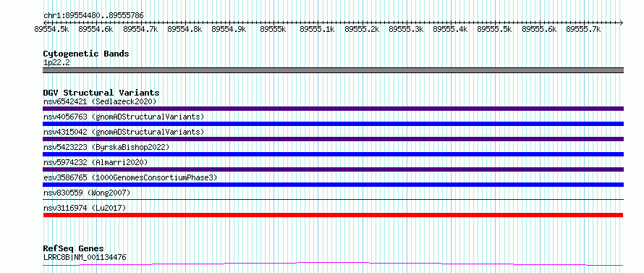Click ruler tick label 89555.3k
The image size is (644, 273).
coord(406,29)
